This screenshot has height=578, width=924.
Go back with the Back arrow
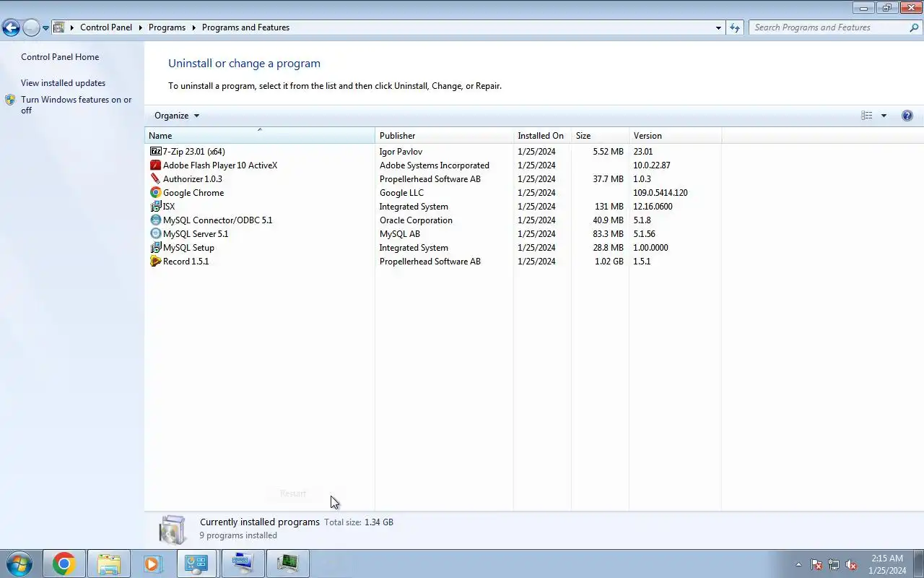11,28
